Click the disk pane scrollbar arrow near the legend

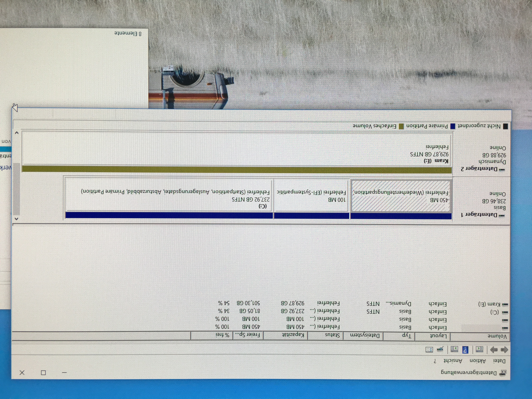17,133
